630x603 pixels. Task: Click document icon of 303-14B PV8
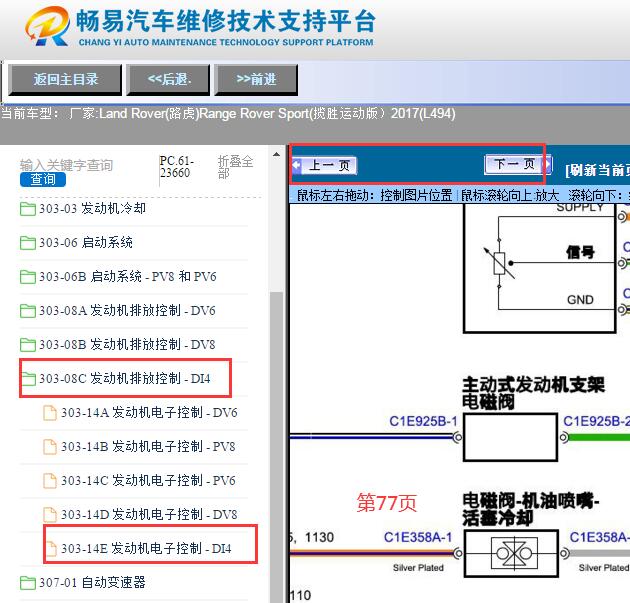click(50, 447)
